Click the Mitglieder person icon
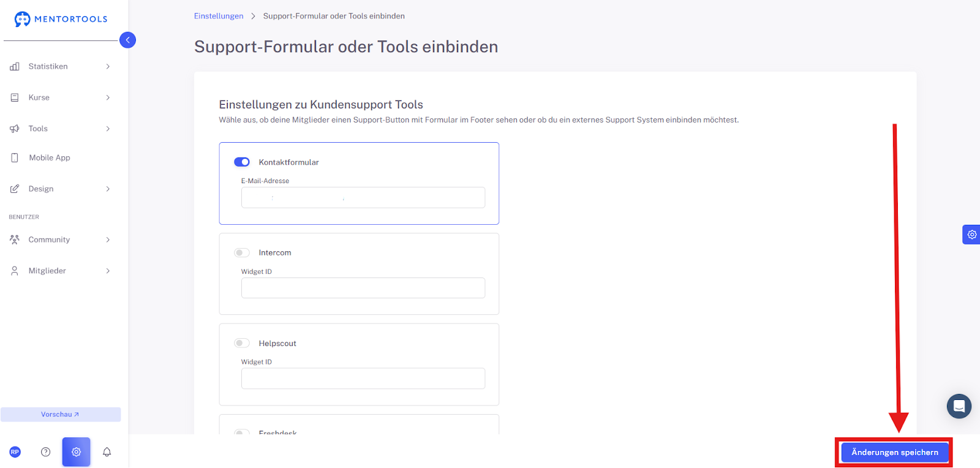980x468 pixels. click(15, 271)
